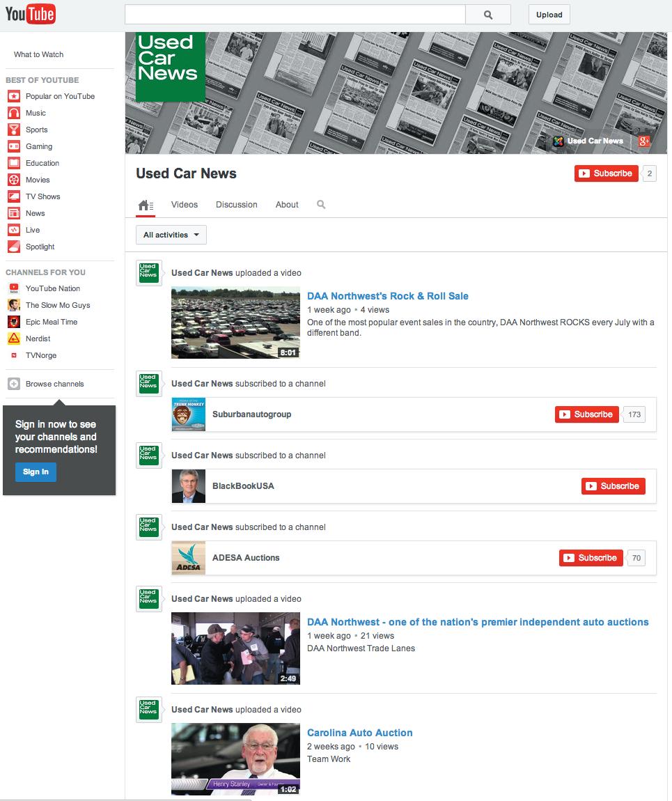Image resolution: width=672 pixels, height=801 pixels.
Task: Click the Suburbanautogroup channel name
Action: pos(252,414)
